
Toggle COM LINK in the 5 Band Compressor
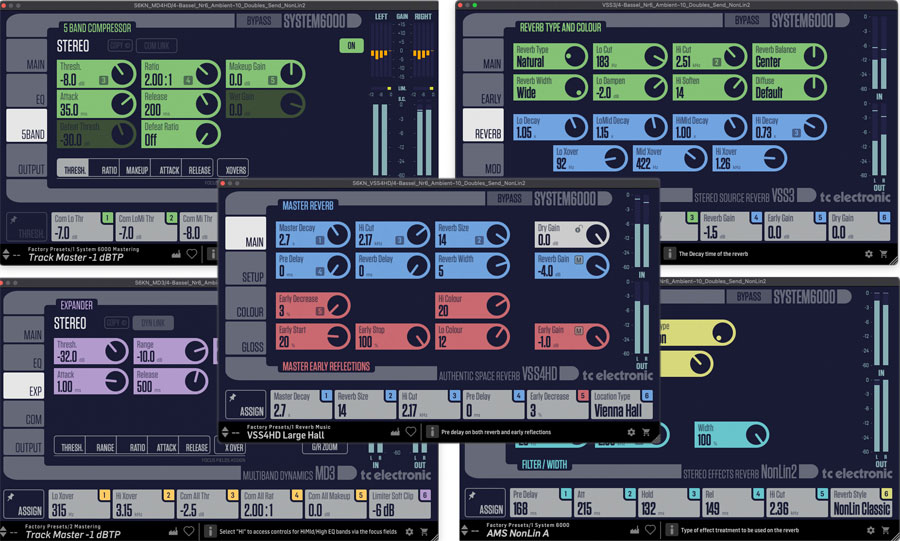157,45
